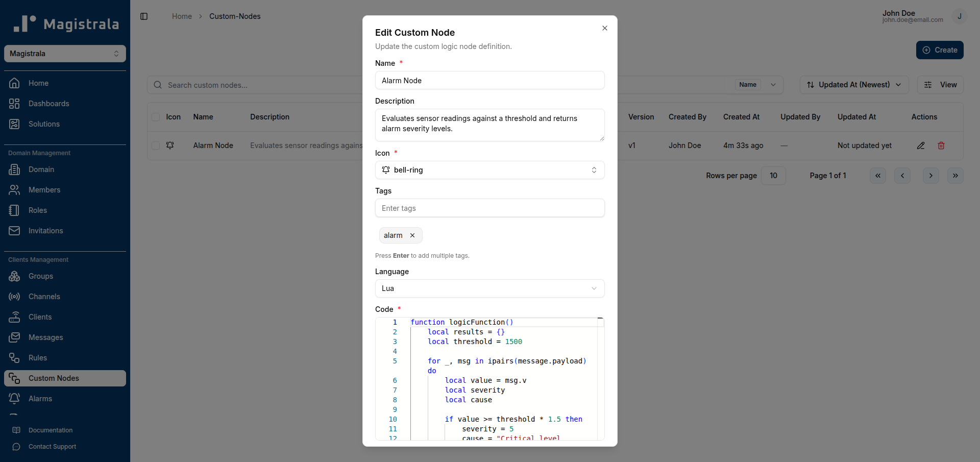Click the Create button
980x462 pixels.
(940, 50)
